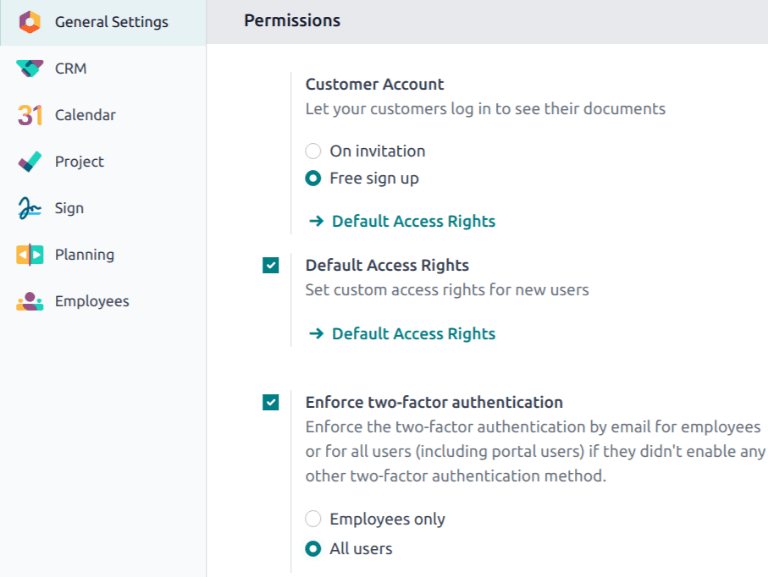This screenshot has width=768, height=577.
Task: Select the On invitation radio option
Action: (x=313, y=151)
